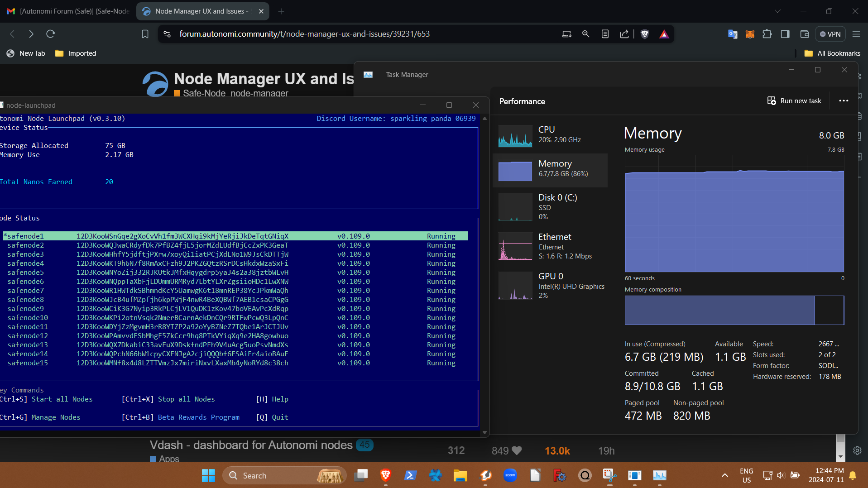Open the notification bell in tray
The image size is (868, 488).
[853, 475]
